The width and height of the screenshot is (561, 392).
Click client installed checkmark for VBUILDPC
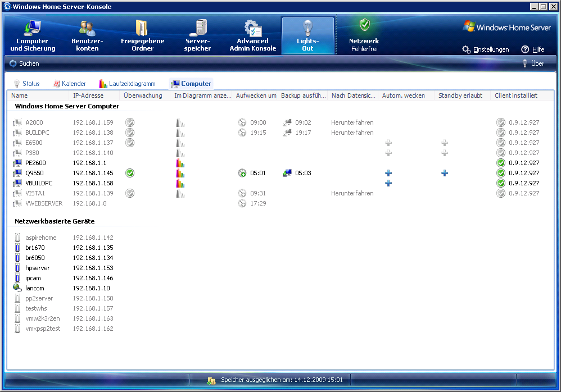(501, 183)
